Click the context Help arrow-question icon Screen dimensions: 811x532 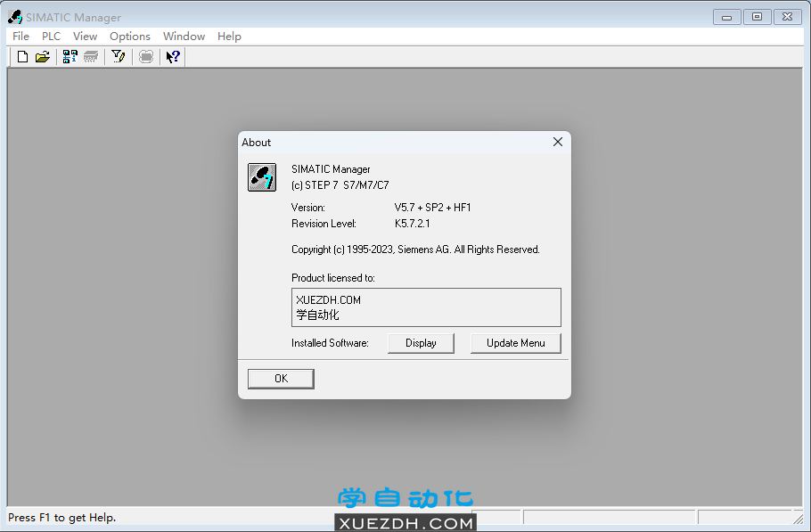pos(173,56)
